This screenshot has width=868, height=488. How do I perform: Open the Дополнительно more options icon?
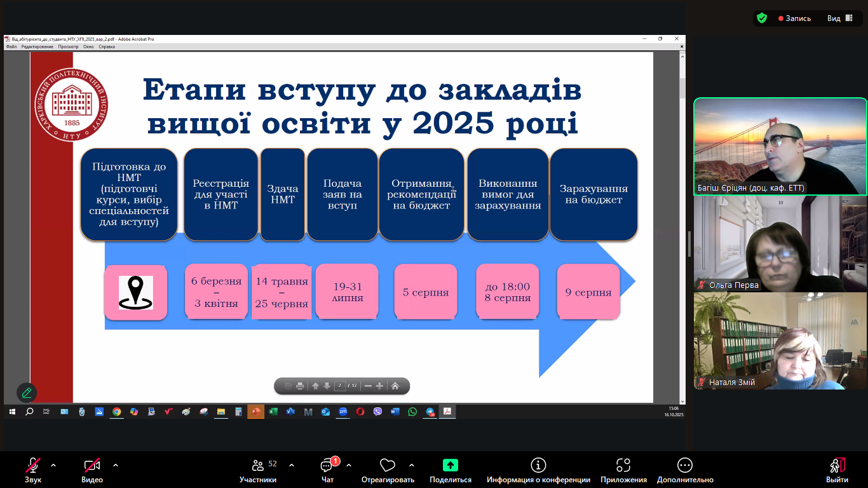[685, 470]
